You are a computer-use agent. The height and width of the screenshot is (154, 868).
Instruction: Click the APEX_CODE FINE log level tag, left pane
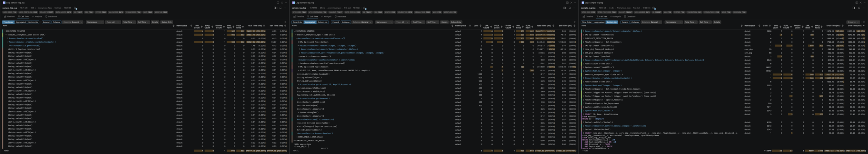point(10,12)
